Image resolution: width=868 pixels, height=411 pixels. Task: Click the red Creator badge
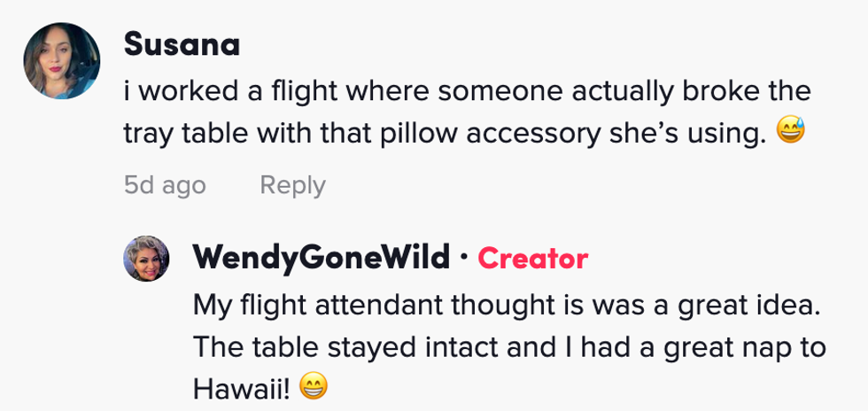[x=532, y=259]
